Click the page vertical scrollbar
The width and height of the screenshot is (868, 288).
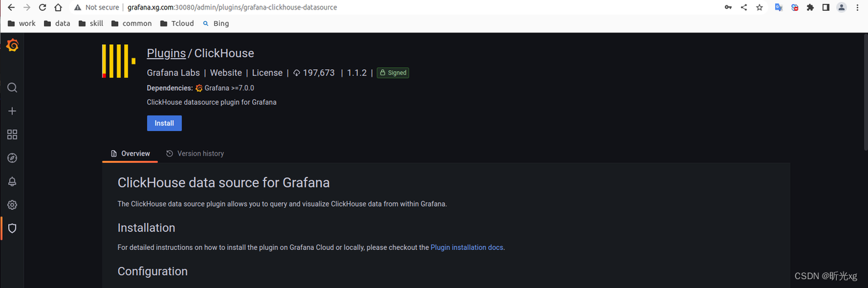pyautogui.click(x=865, y=91)
